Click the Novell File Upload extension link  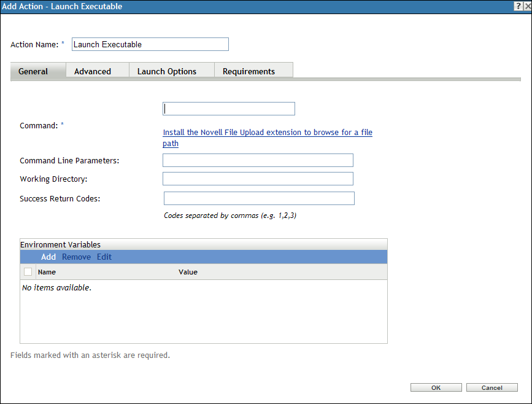pyautogui.click(x=267, y=132)
